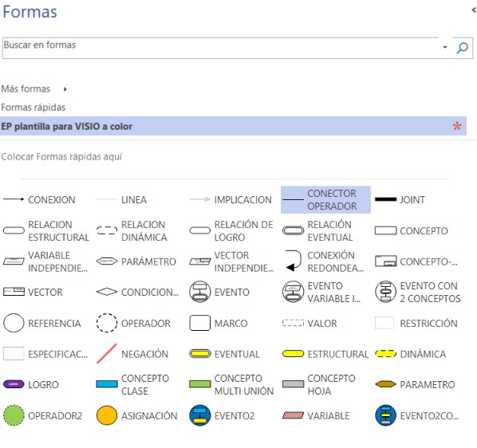The image size is (477, 448).
Task: Select the VALOR dashed rectangle shape
Action: 309,323
